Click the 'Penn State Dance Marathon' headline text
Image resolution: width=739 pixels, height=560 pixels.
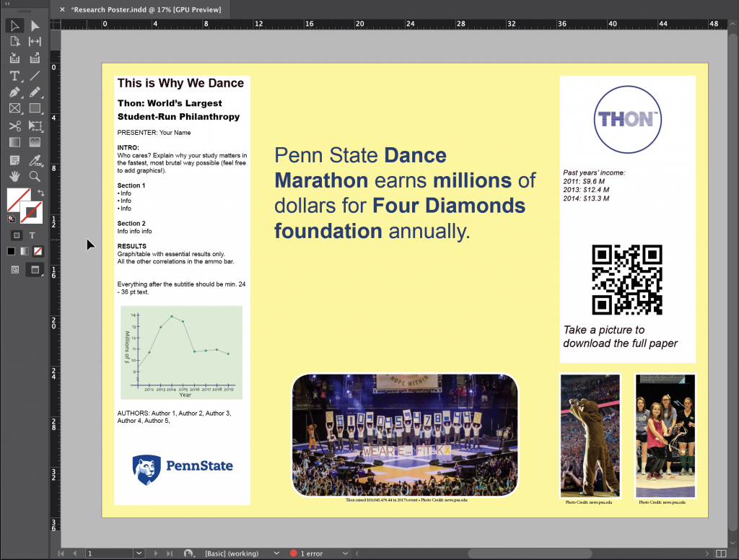click(x=405, y=193)
